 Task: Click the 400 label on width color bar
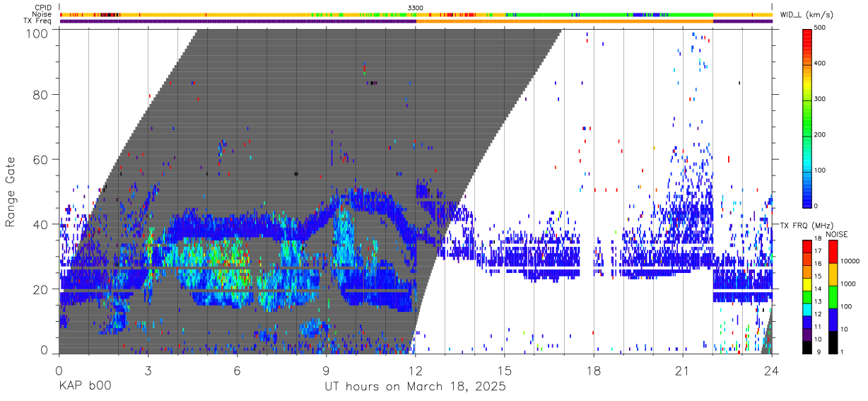820,64
